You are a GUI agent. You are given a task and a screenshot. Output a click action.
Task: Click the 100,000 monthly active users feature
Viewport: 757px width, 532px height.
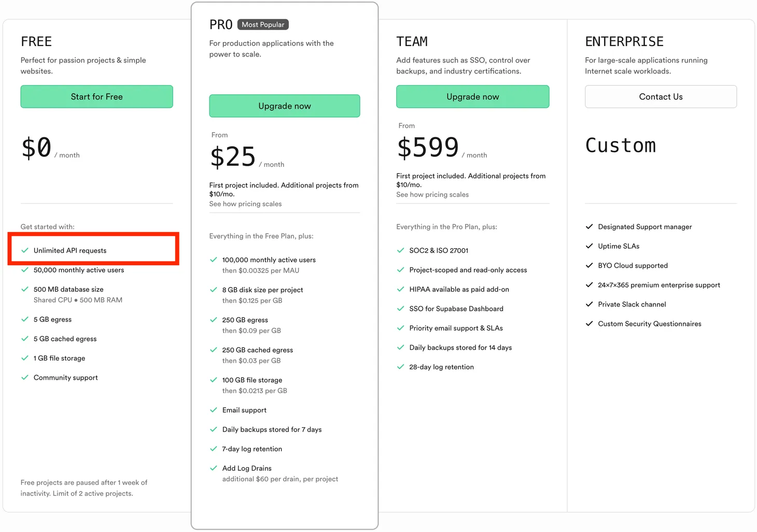(269, 260)
